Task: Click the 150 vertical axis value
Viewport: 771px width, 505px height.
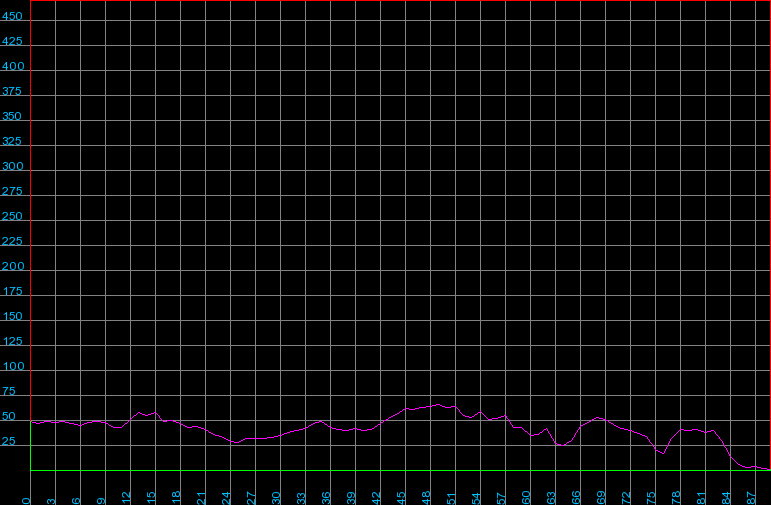Action: [12, 317]
